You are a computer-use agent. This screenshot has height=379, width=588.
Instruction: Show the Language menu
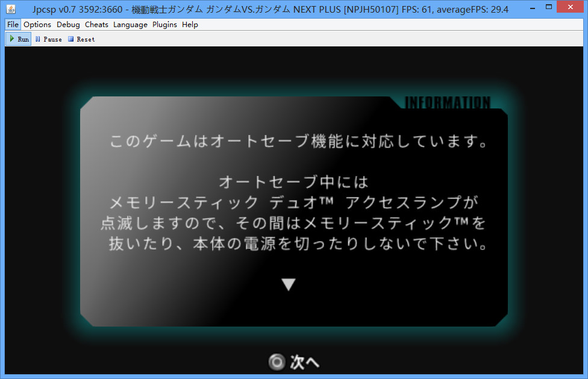click(x=130, y=25)
